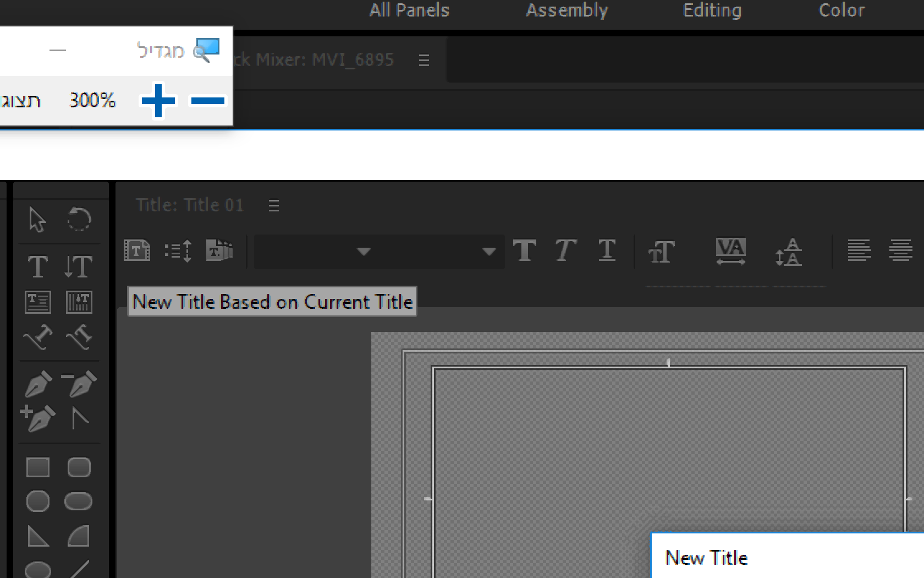Select the horizontal Type tool
924x578 pixels.
click(37, 267)
